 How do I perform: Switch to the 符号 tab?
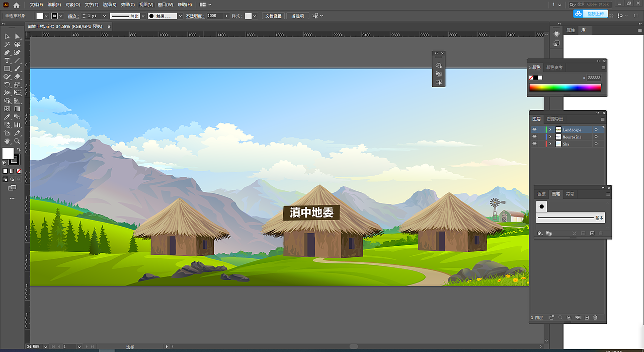570,194
